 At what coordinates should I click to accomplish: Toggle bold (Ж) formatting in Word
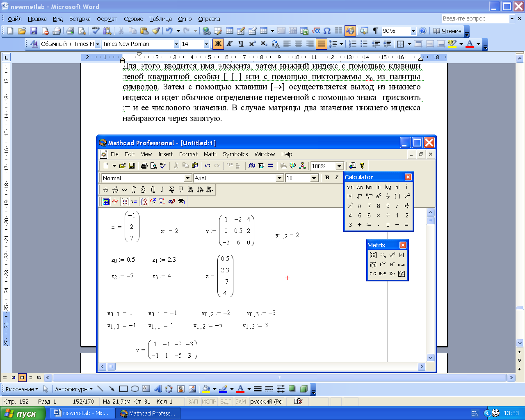[x=218, y=44]
